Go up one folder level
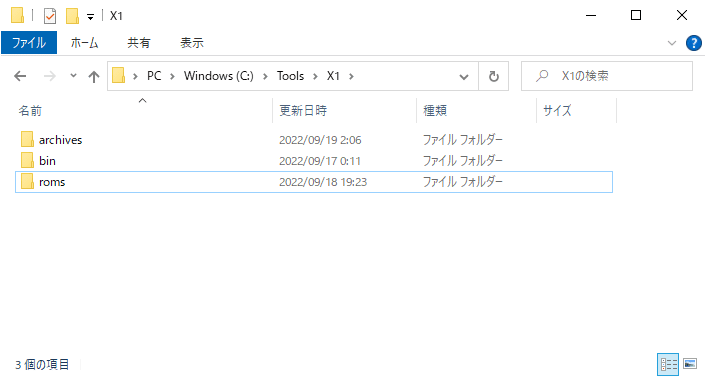The height and width of the screenshot is (377, 706). coord(94,77)
